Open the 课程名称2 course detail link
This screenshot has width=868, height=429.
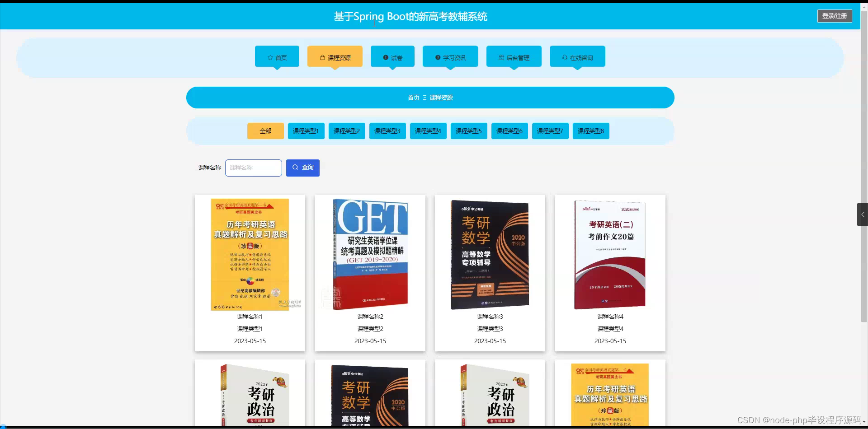[x=369, y=317]
